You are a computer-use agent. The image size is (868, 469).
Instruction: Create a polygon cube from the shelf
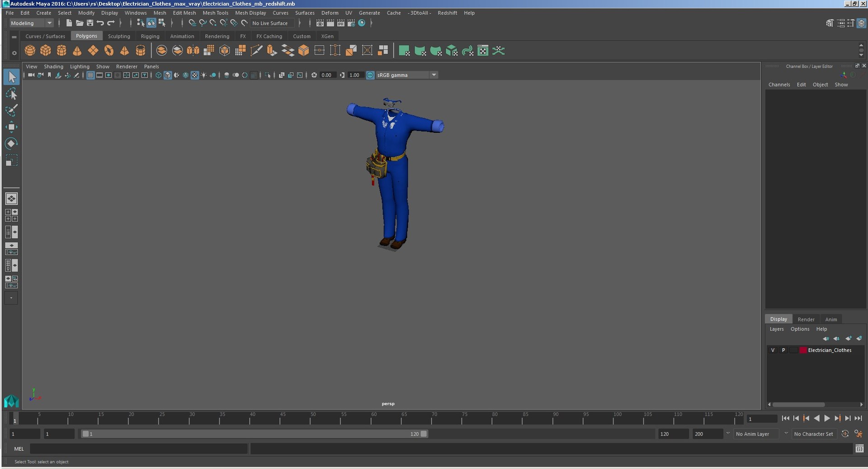pyautogui.click(x=46, y=51)
